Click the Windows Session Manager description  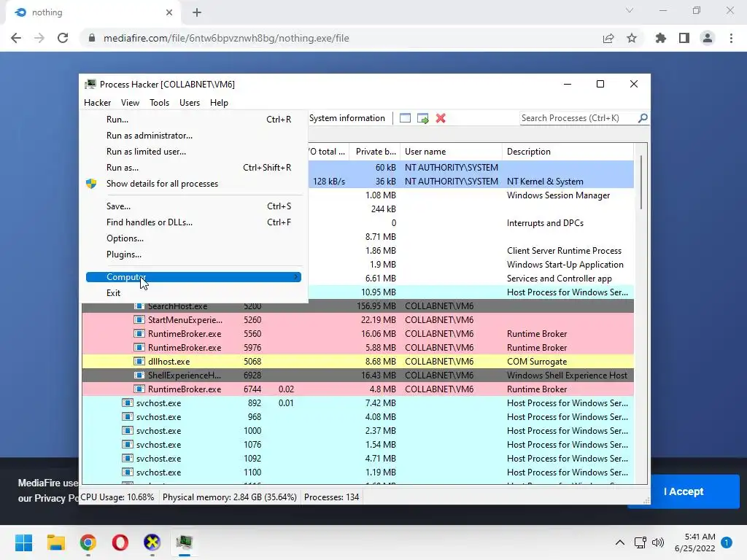pos(558,195)
